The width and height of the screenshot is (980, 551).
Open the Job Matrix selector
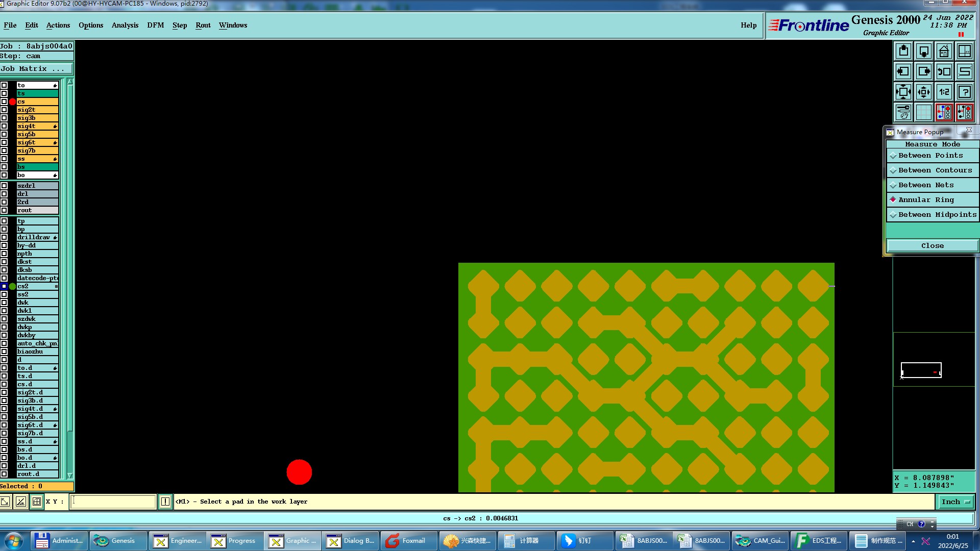(x=36, y=69)
